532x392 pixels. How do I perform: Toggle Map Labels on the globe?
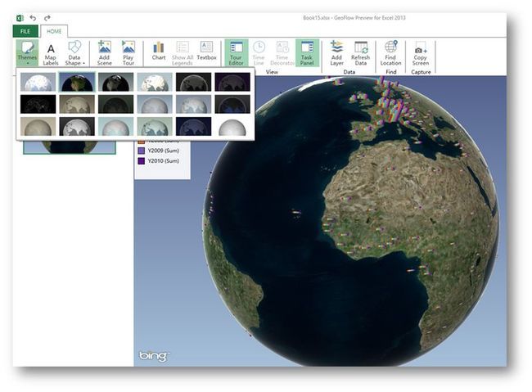click(x=51, y=54)
